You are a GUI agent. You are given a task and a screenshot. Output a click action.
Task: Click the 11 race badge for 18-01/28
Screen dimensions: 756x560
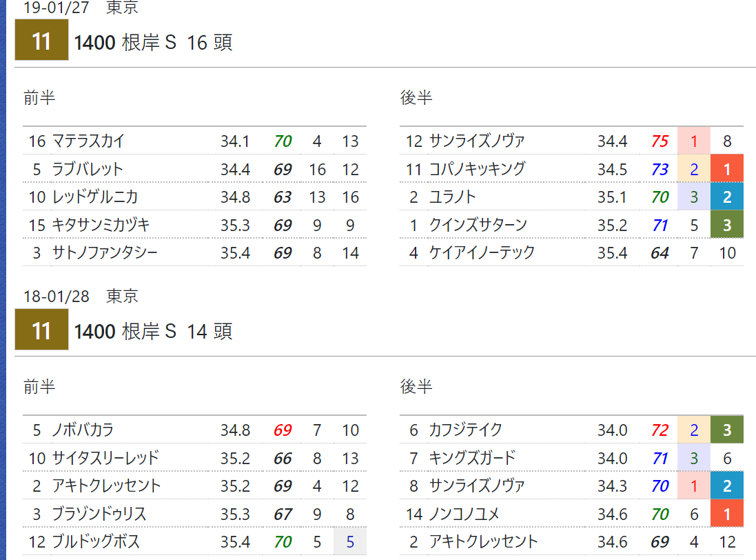pos(41,330)
